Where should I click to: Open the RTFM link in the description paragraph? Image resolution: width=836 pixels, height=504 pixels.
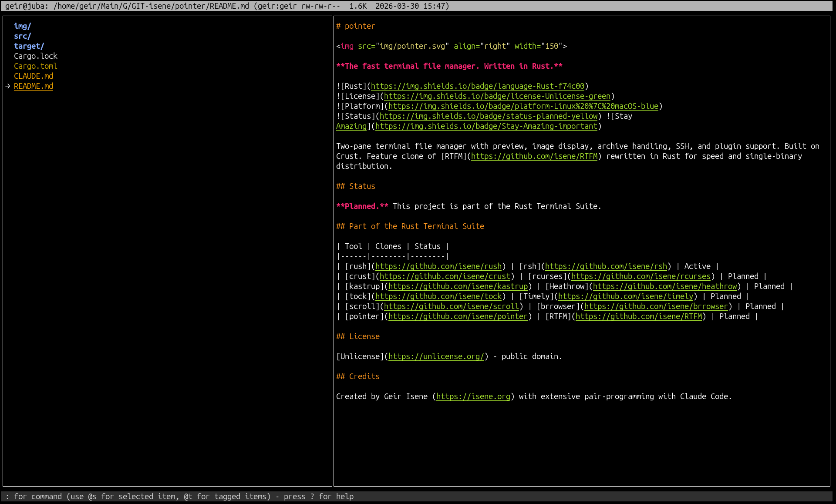534,156
